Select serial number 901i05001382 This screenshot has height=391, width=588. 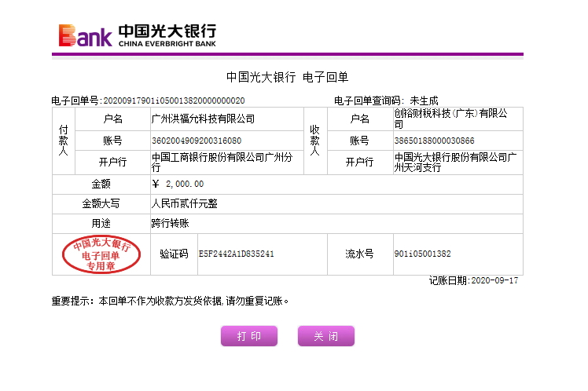coord(423,254)
